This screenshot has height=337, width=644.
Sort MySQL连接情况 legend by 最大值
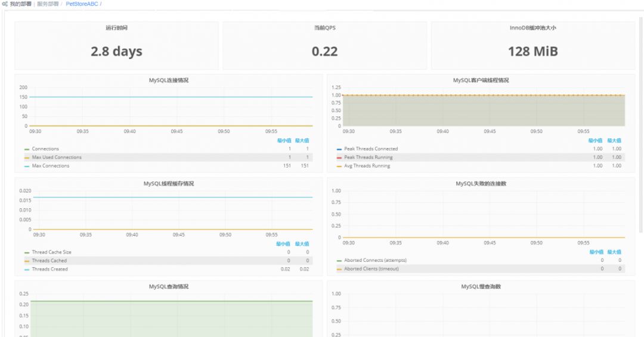[302, 141]
